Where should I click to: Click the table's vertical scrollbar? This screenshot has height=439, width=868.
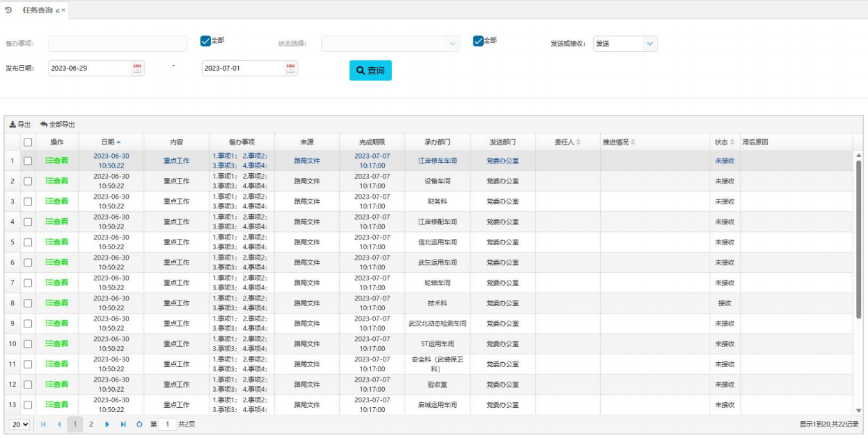pos(859,240)
